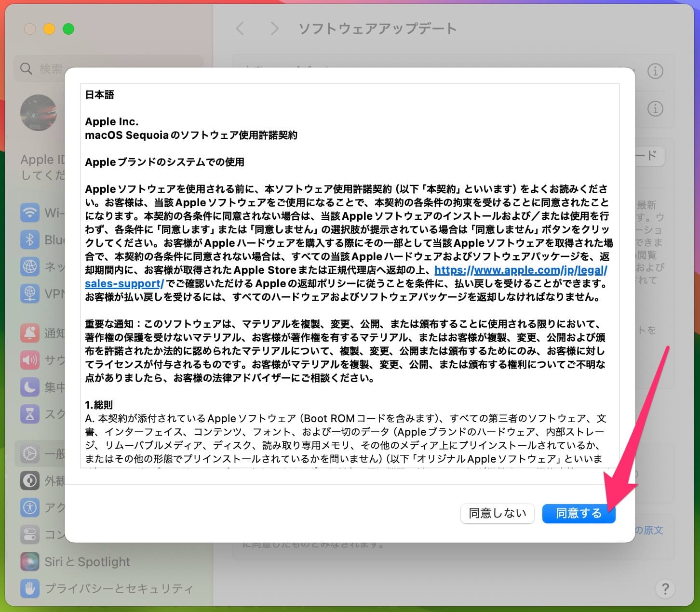Click the lower info circle icon
The width and height of the screenshot is (700, 612).
(655, 109)
